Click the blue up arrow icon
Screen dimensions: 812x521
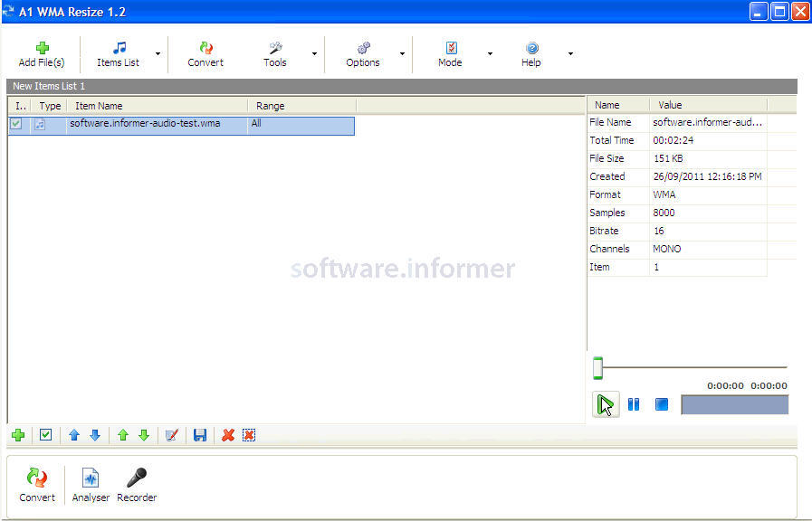(x=74, y=435)
